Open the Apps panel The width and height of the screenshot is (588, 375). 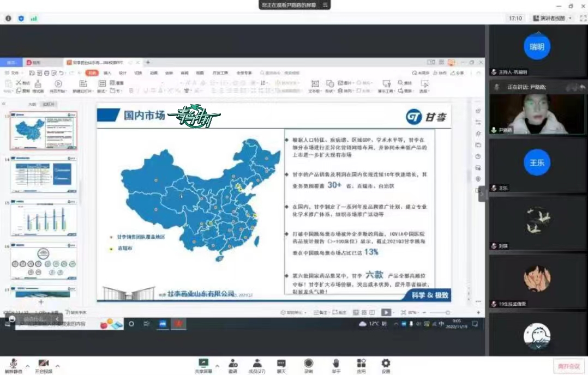(x=361, y=364)
